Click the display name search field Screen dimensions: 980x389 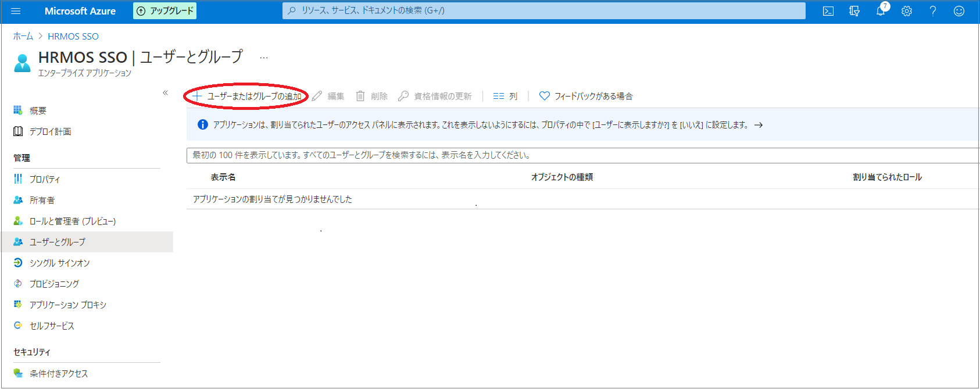581,155
